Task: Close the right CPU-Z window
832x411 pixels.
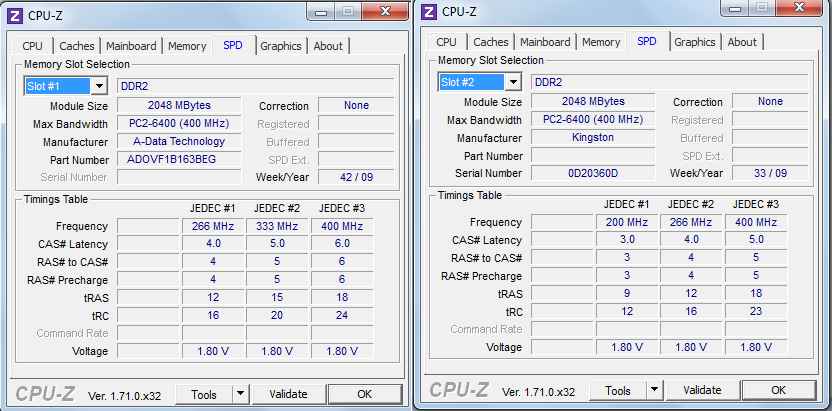Action: (x=799, y=7)
